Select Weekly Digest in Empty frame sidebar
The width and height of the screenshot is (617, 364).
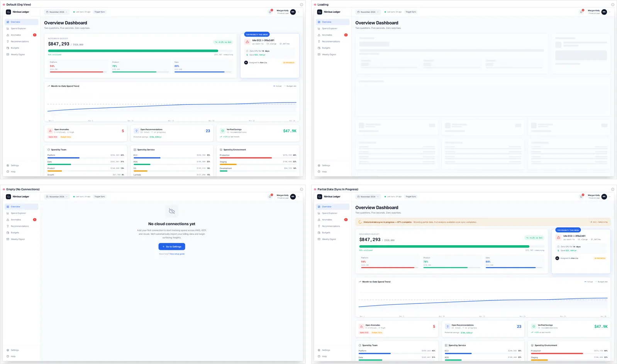[x=21, y=239]
